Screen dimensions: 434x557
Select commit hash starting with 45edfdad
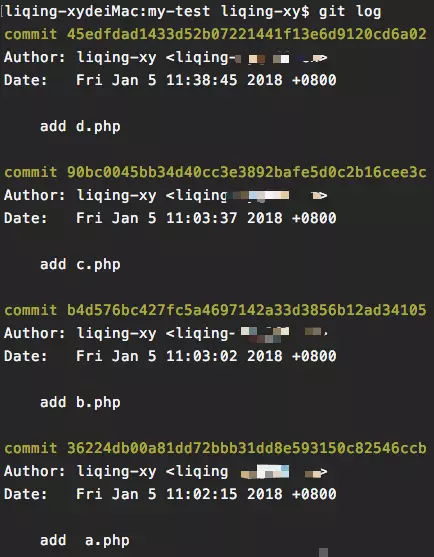[x=247, y=34]
